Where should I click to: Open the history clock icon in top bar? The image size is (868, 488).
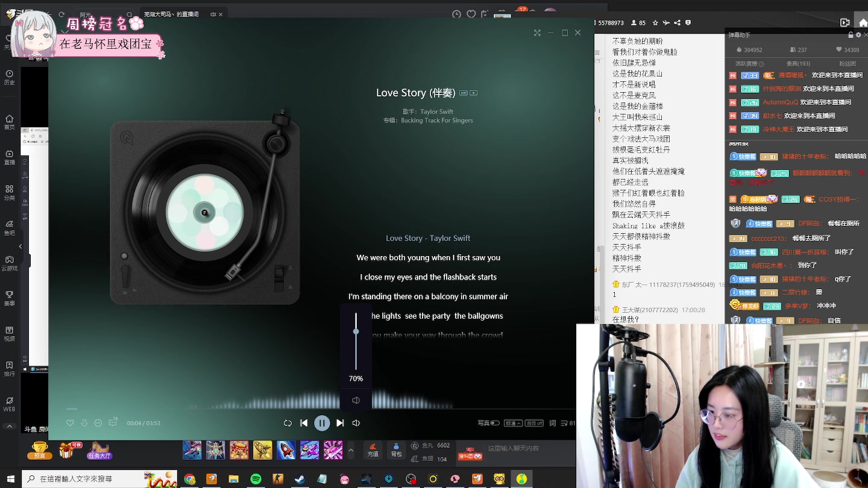(x=456, y=14)
